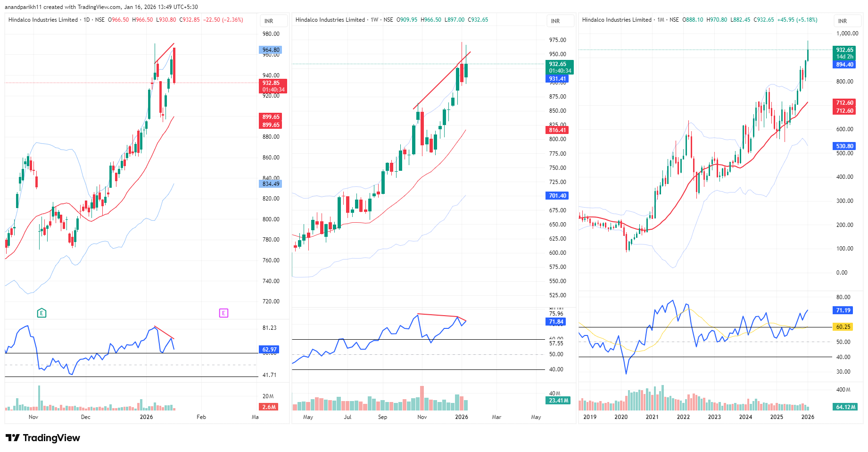Click the 2019 label on monthly time axis
Screen dimensions: 868x452
(590, 417)
